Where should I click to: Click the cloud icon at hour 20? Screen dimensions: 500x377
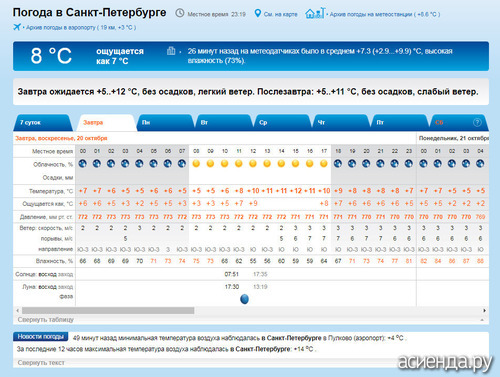pos(366,164)
